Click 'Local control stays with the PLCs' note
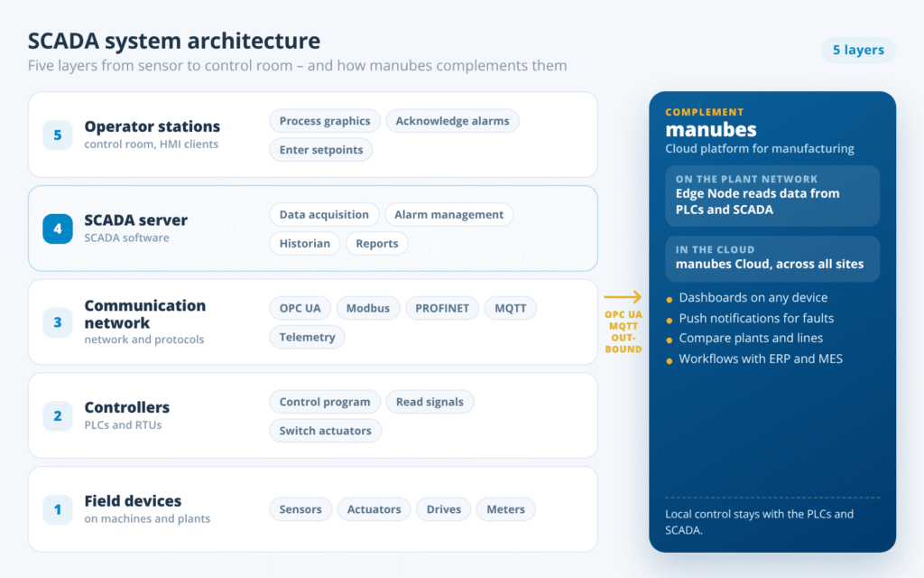This screenshot has height=578, width=924. [759, 522]
